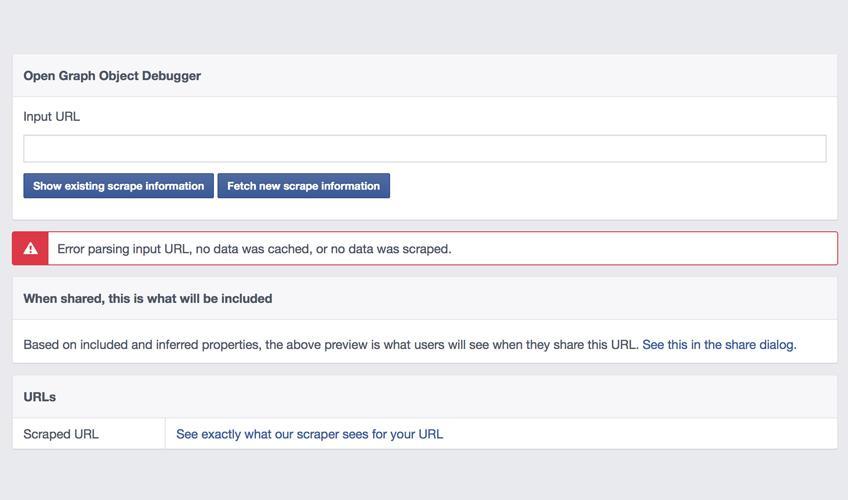
Task: Click the When shared section header
Action: pyautogui.click(x=147, y=298)
